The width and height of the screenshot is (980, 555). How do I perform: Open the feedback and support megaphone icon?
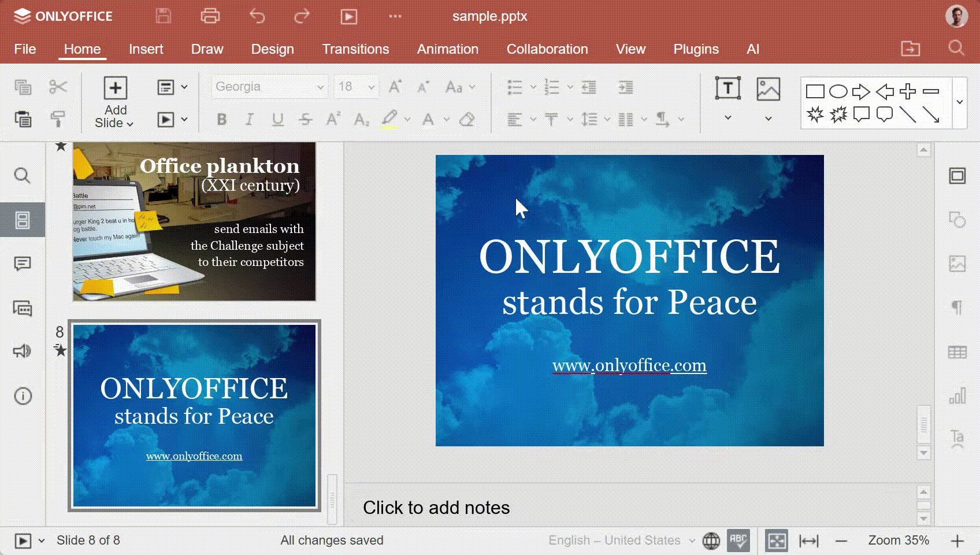[x=23, y=351]
